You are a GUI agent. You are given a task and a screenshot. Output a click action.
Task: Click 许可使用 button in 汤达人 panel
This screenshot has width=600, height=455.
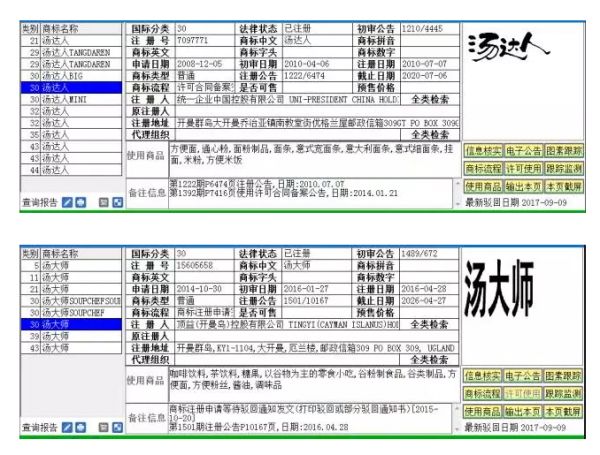pos(523,168)
